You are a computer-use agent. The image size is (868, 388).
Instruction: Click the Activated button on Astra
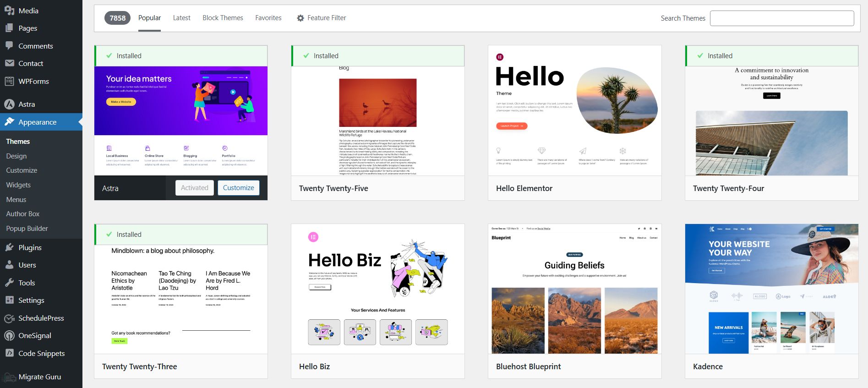[194, 188]
